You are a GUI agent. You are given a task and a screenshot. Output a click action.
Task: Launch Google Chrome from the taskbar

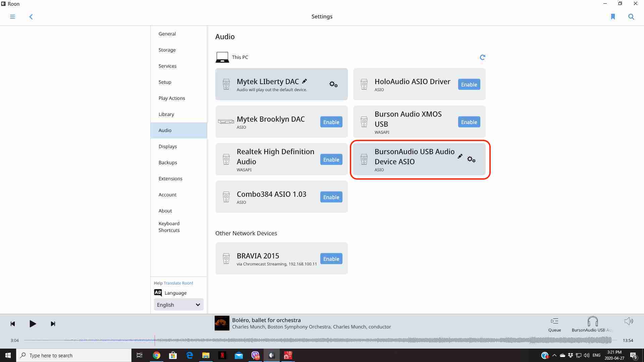point(157,355)
